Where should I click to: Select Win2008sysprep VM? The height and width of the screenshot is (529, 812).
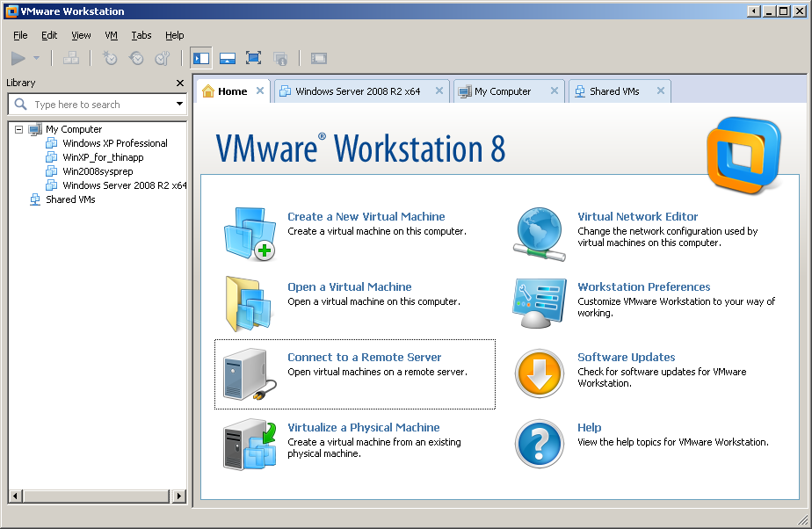coord(98,171)
